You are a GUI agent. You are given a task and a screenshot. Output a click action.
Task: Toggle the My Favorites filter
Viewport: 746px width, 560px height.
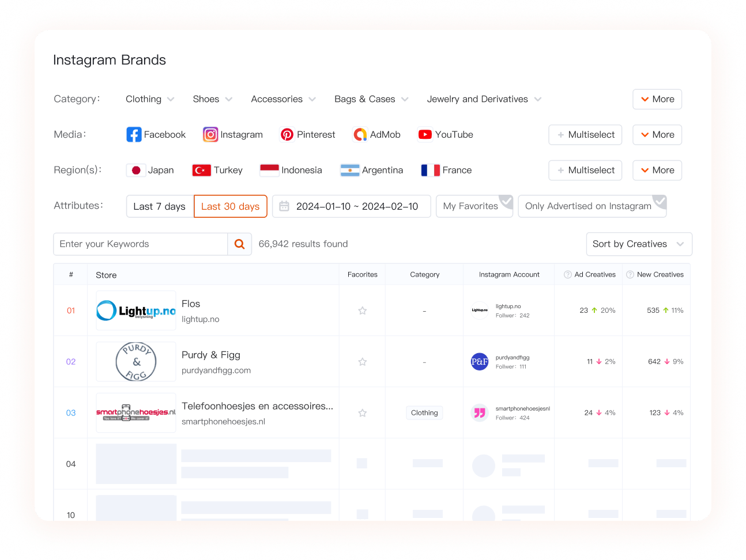(474, 206)
